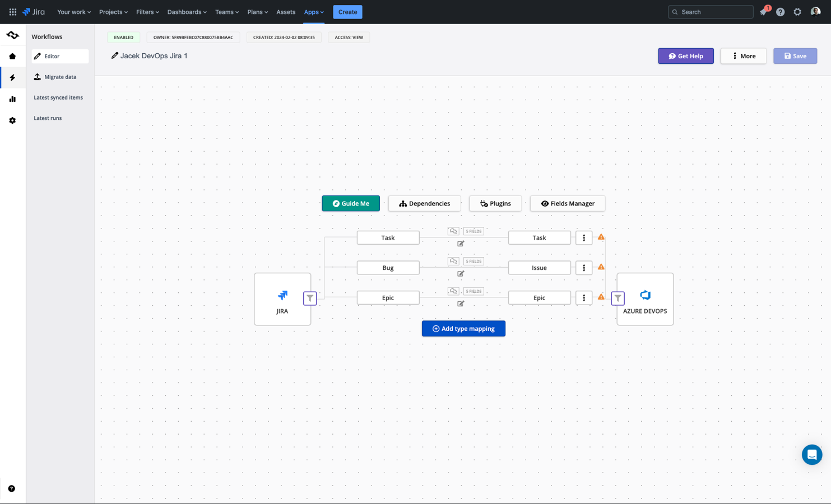Click the Create button
This screenshot has width=831, height=504.
click(347, 12)
